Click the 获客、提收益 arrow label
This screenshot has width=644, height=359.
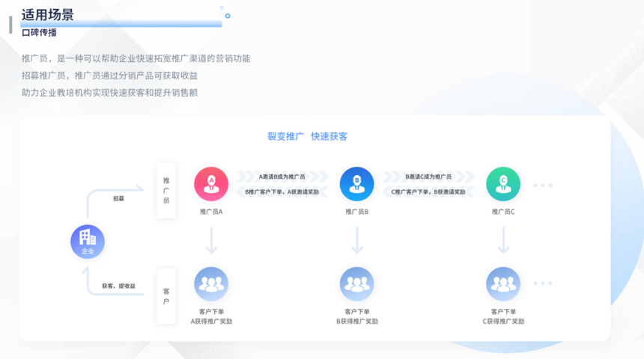pos(119,286)
